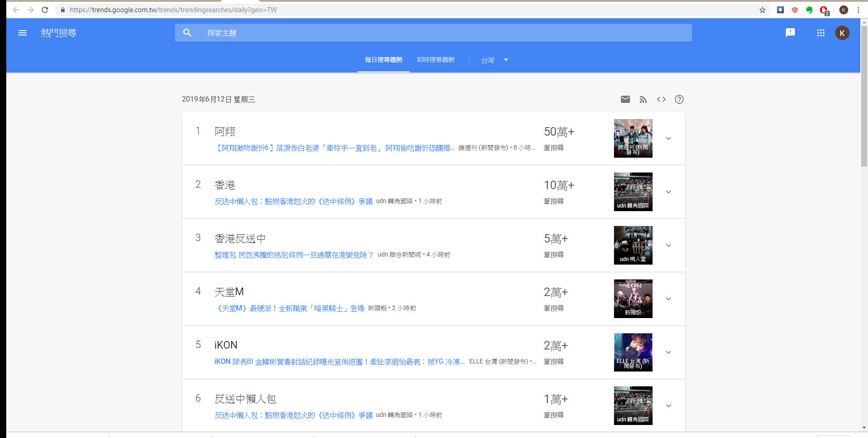This screenshot has width=868, height=438.
Task: Bookmark the page with star icon
Action: pyautogui.click(x=762, y=9)
